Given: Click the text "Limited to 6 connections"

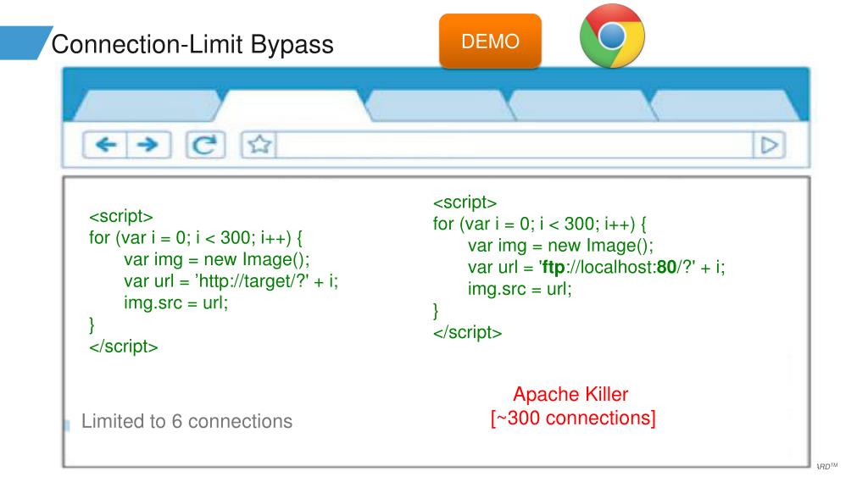Looking at the screenshot, I should point(186,421).
